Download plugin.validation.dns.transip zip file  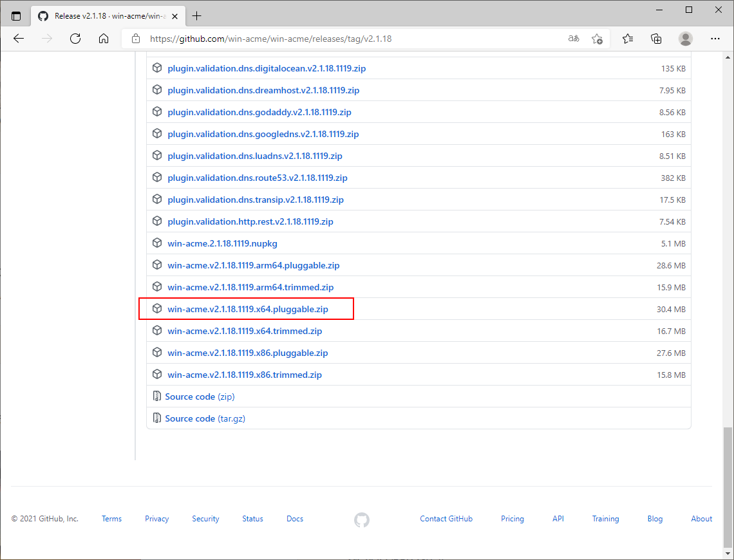coord(256,200)
